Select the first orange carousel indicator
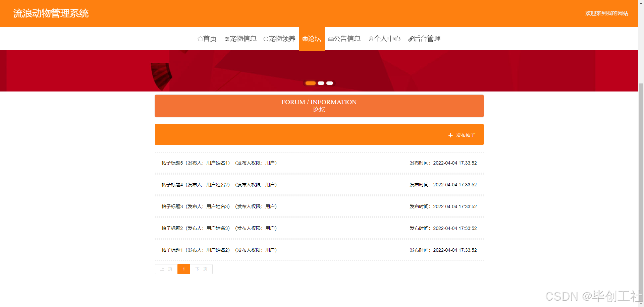Screen dimensions: 644x307 pos(311,83)
